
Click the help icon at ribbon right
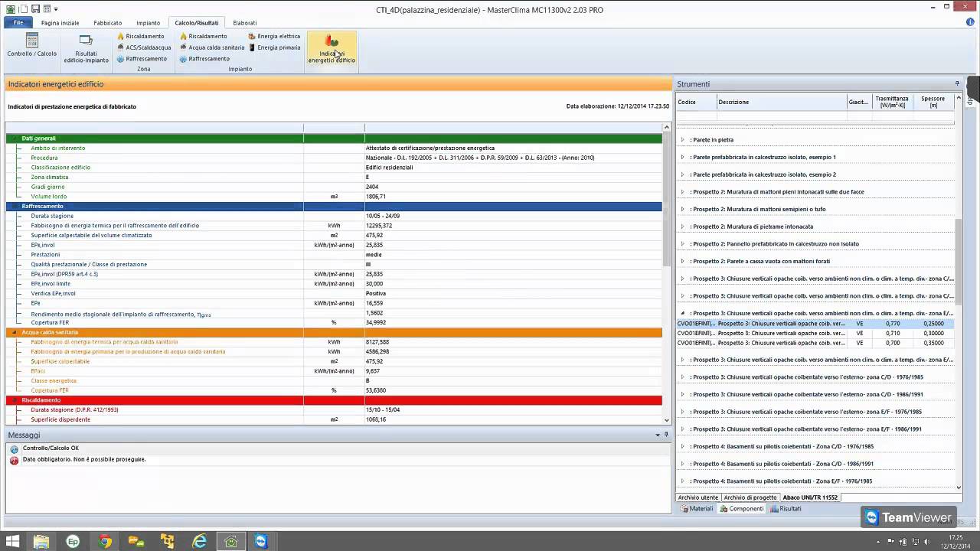[x=970, y=23]
